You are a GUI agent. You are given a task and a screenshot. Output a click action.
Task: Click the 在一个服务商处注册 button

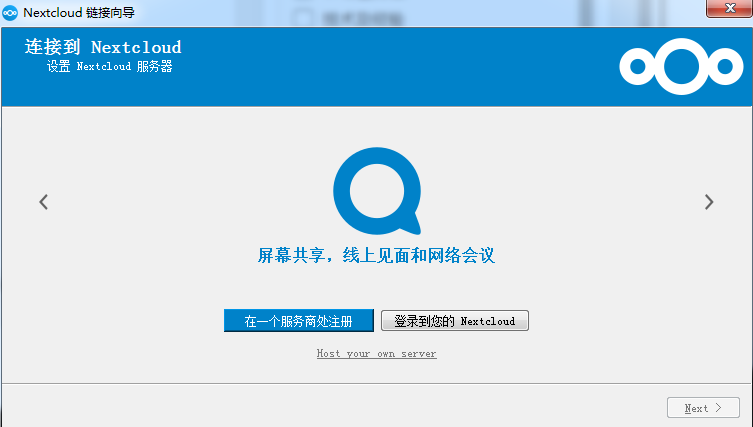[299, 320]
